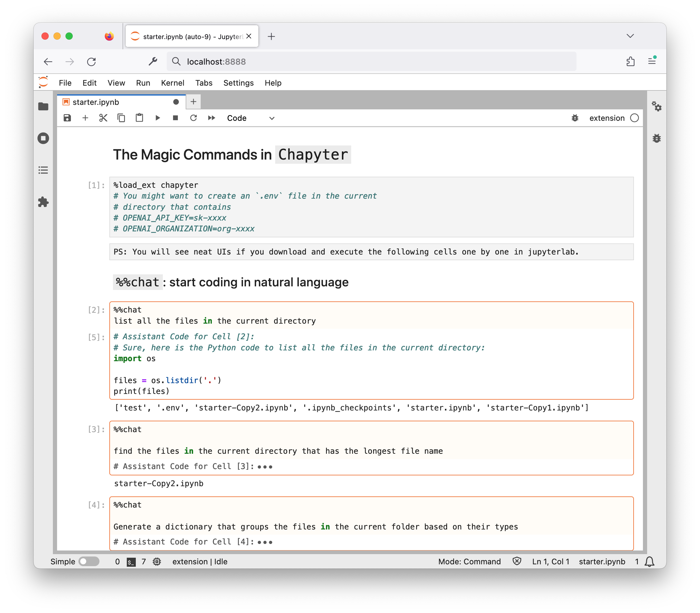700x613 pixels.
Task: Select the %%chat cell [2] input
Action: pyautogui.click(x=371, y=315)
